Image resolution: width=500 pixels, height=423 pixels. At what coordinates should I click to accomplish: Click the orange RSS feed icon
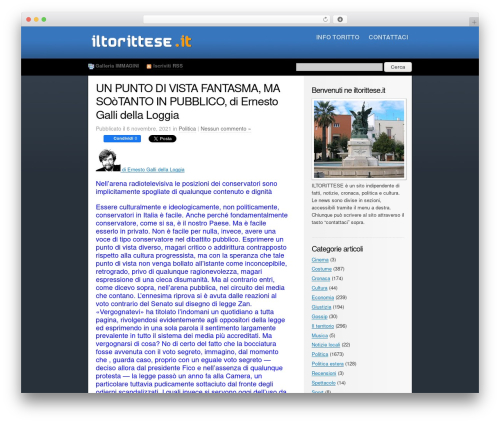pos(149,66)
